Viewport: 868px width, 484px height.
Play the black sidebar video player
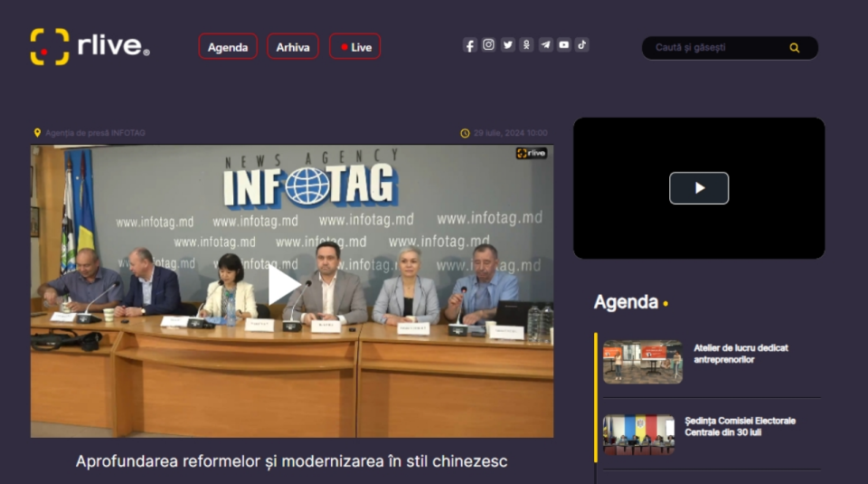click(x=699, y=188)
